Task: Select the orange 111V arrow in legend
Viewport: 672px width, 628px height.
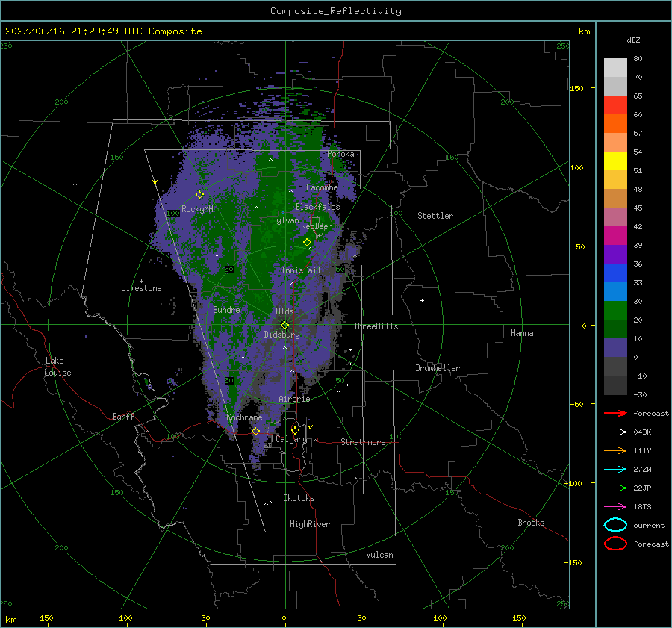Action: (x=615, y=450)
